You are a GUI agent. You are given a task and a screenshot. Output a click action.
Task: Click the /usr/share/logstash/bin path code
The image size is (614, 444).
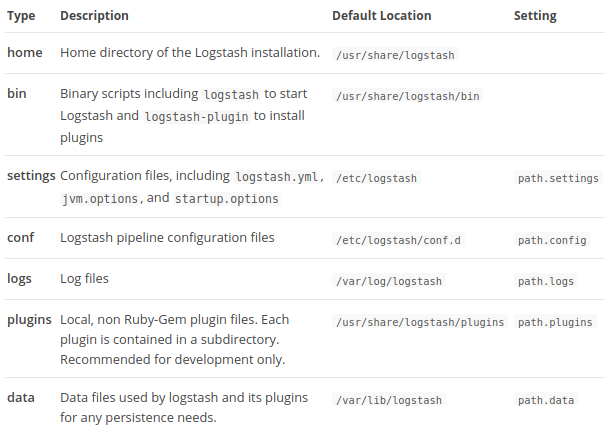coord(410,96)
